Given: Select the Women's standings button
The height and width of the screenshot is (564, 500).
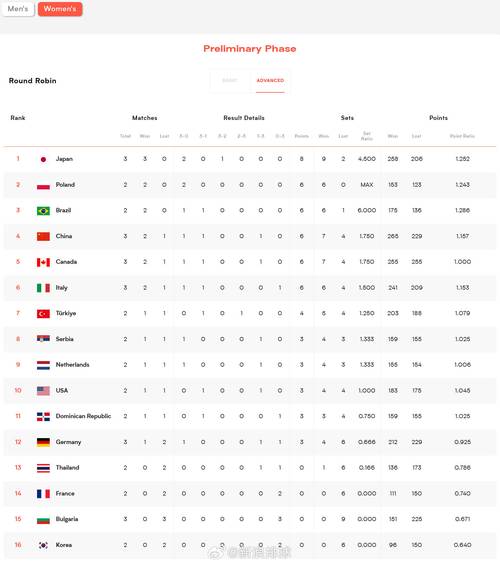Looking at the screenshot, I should click(60, 9).
